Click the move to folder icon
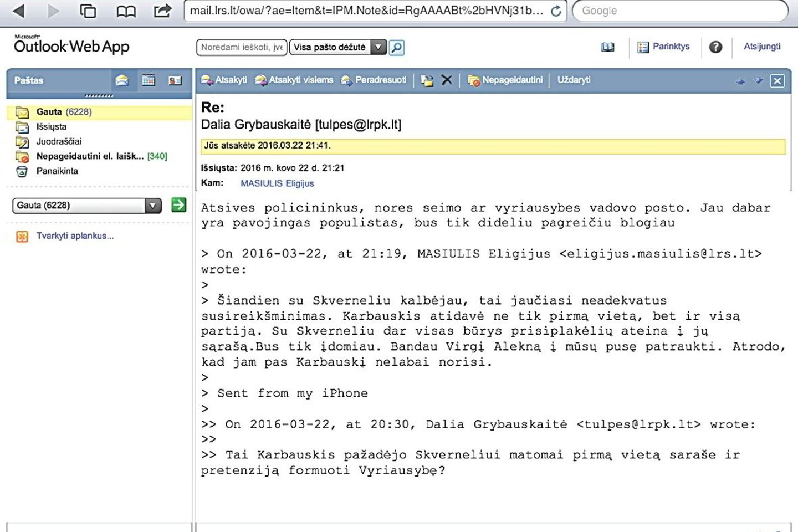 click(427, 80)
